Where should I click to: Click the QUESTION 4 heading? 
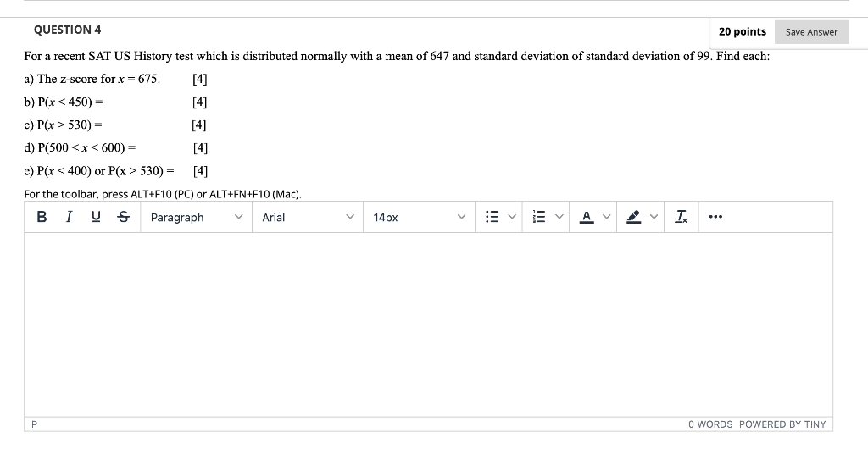pos(68,30)
